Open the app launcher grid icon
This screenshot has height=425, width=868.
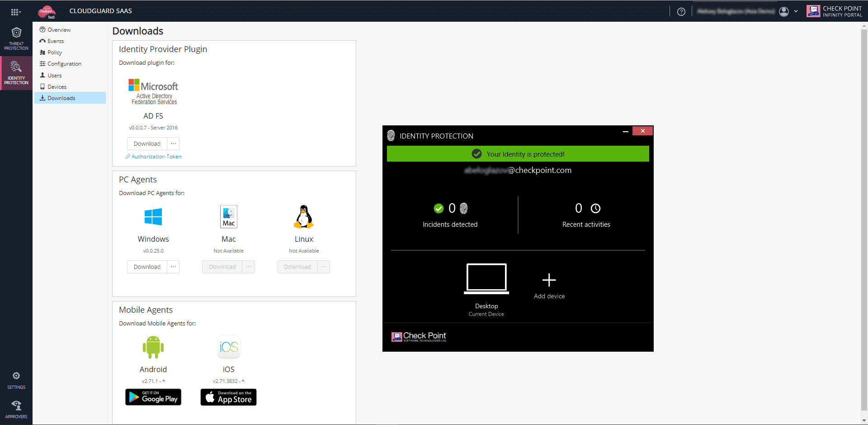tap(16, 12)
